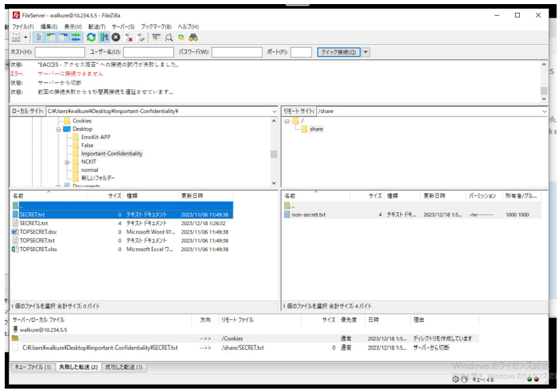Click the クイック接続(Q) button
The width and height of the screenshot is (560, 392).
click(339, 52)
